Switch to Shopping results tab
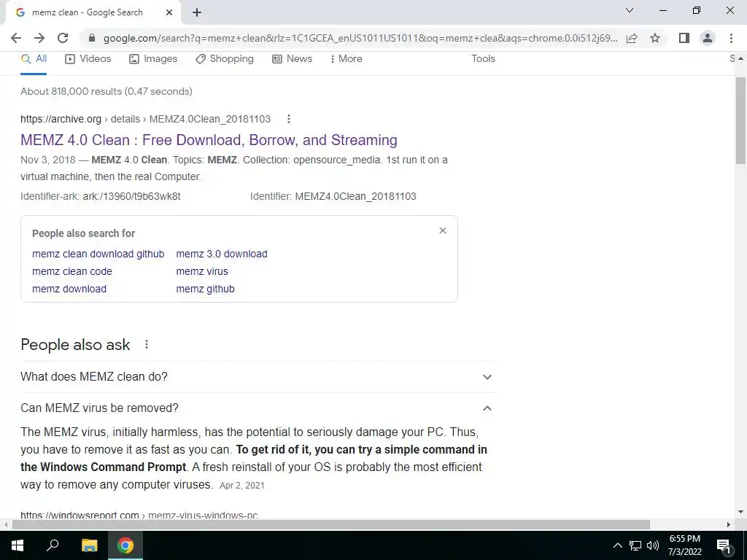Image resolution: width=747 pixels, height=560 pixels. point(225,58)
